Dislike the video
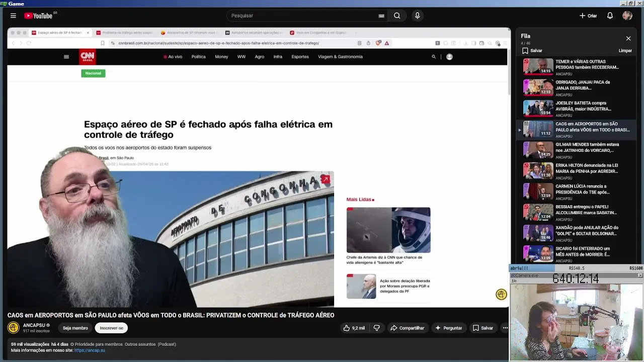 coord(376,328)
